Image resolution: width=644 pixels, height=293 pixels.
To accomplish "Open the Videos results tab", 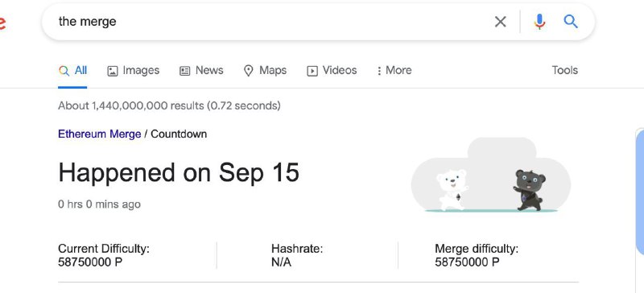I will (x=332, y=70).
